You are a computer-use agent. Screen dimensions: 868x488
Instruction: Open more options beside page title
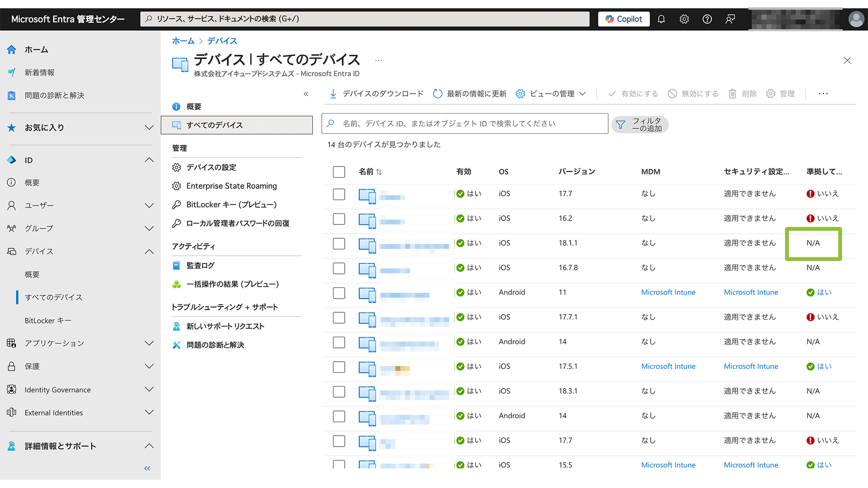pos(378,60)
